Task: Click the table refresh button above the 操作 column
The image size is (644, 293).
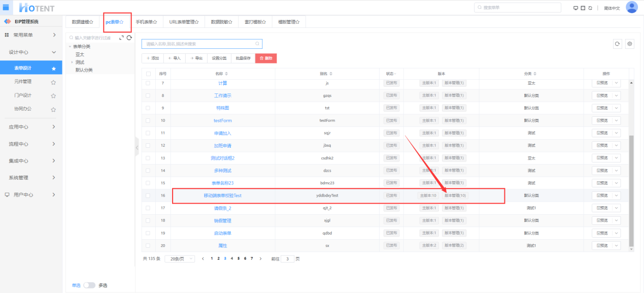Action: 617,44
